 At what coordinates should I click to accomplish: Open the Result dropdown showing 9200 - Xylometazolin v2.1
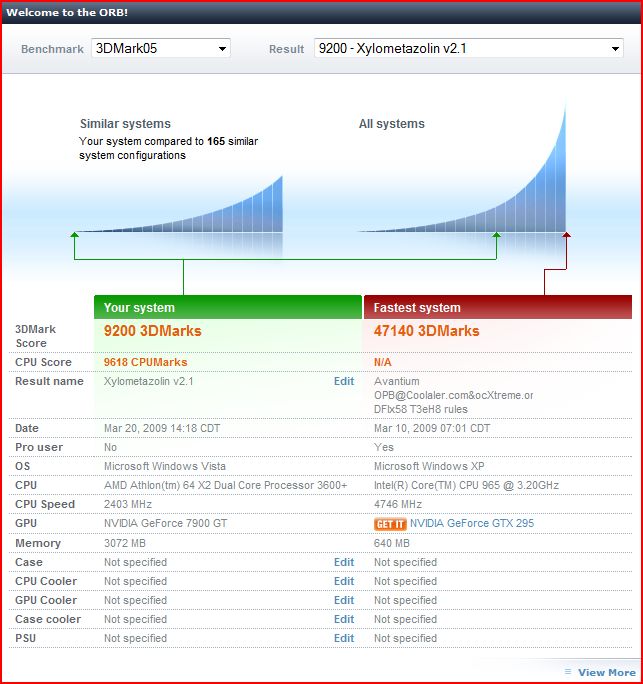pyautogui.click(x=469, y=48)
